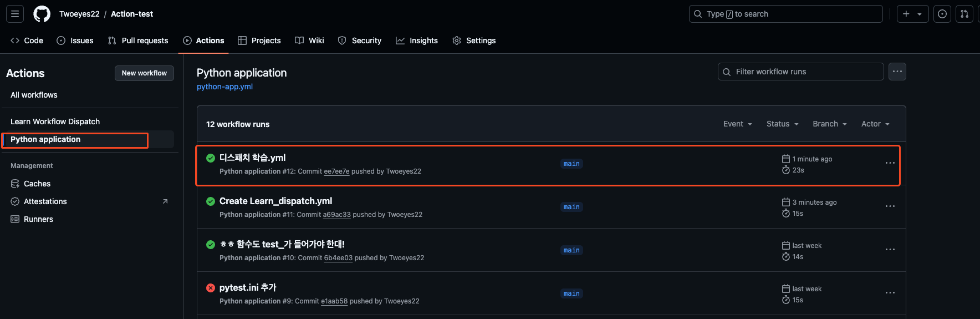
Task: Expand the create new dropdown caret
Action: [x=920, y=14]
